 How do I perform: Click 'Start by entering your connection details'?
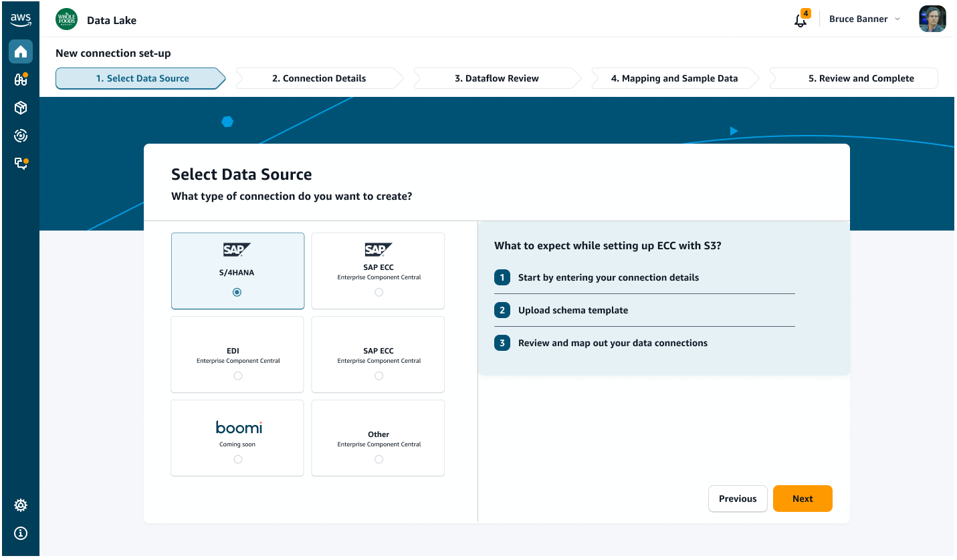[x=609, y=277]
